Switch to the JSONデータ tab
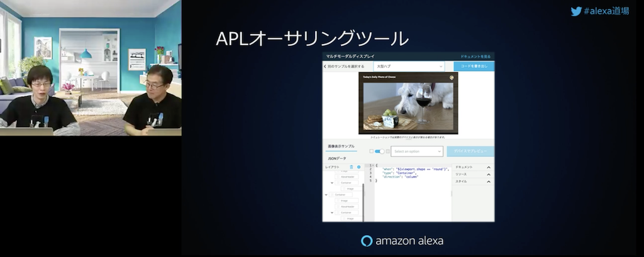This screenshot has height=257, width=644. pos(337,158)
